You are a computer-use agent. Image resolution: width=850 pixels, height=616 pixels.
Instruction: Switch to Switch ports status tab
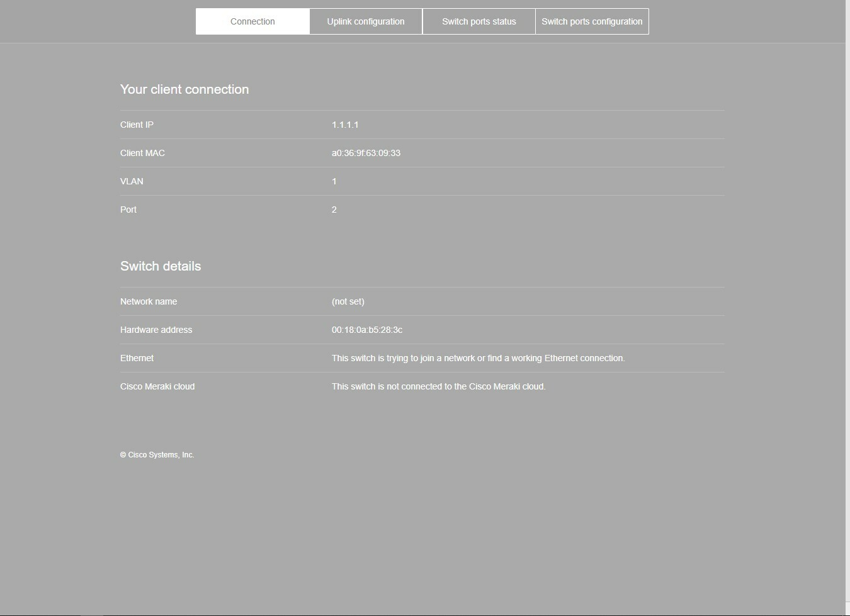[x=479, y=21]
